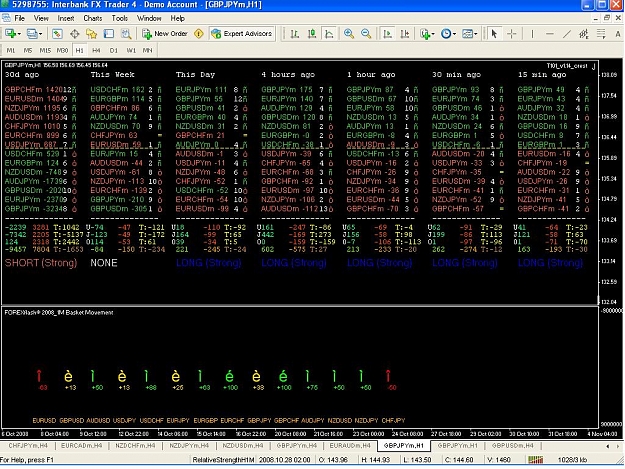Toggle the Terminal window icon
This screenshot has width=625, height=469.
pos(109,34)
